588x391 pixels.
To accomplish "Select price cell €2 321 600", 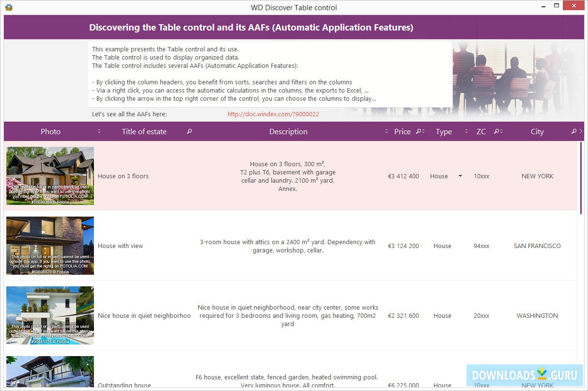I will (x=403, y=315).
